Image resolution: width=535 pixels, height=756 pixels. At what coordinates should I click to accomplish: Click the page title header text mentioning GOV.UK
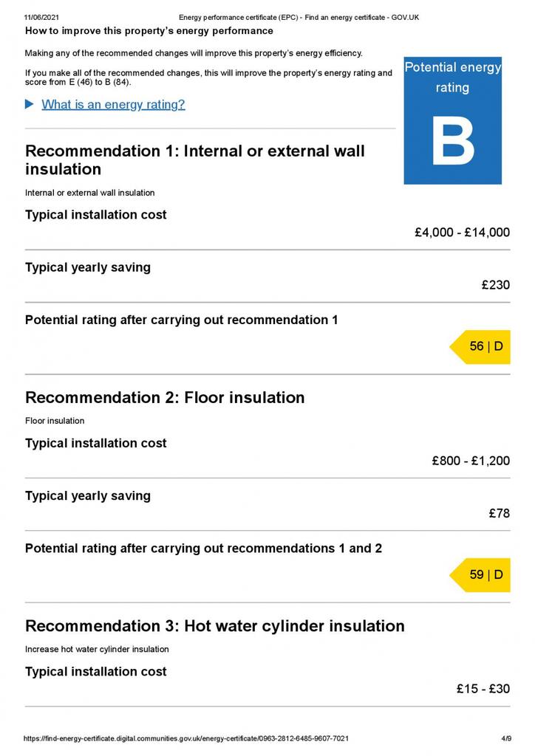tap(299, 18)
